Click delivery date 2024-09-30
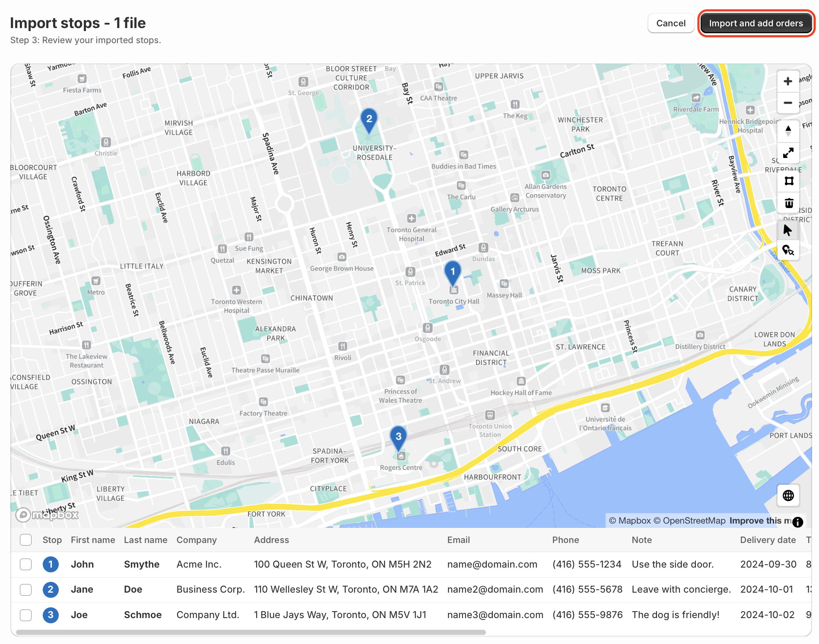Viewport: 819px width, 644px height. [768, 564]
